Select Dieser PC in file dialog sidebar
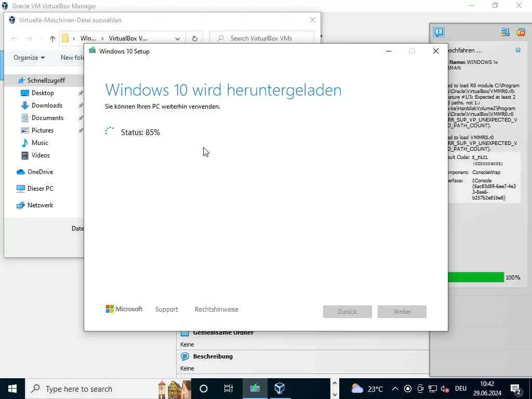This screenshot has width=532, height=399. (x=40, y=189)
